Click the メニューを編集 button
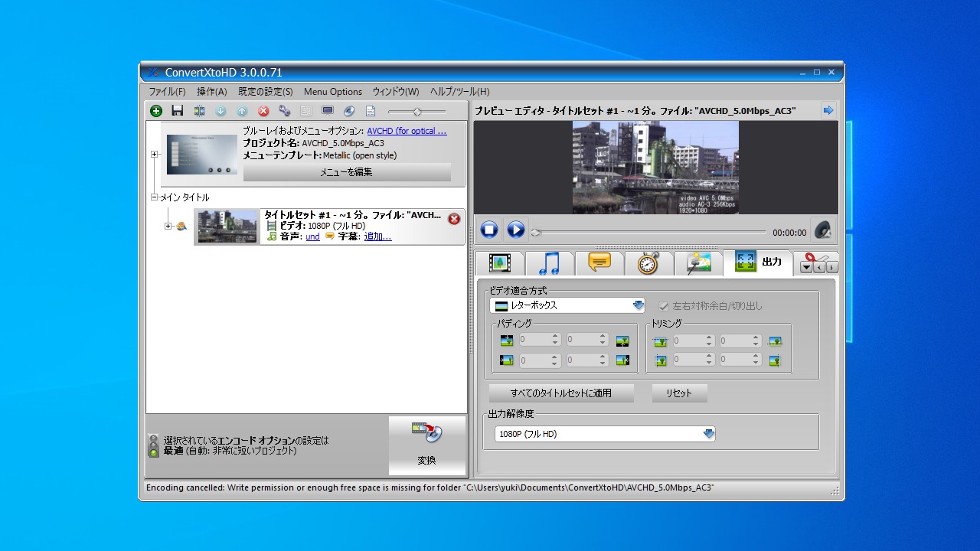This screenshot has height=551, width=980. coord(347,172)
